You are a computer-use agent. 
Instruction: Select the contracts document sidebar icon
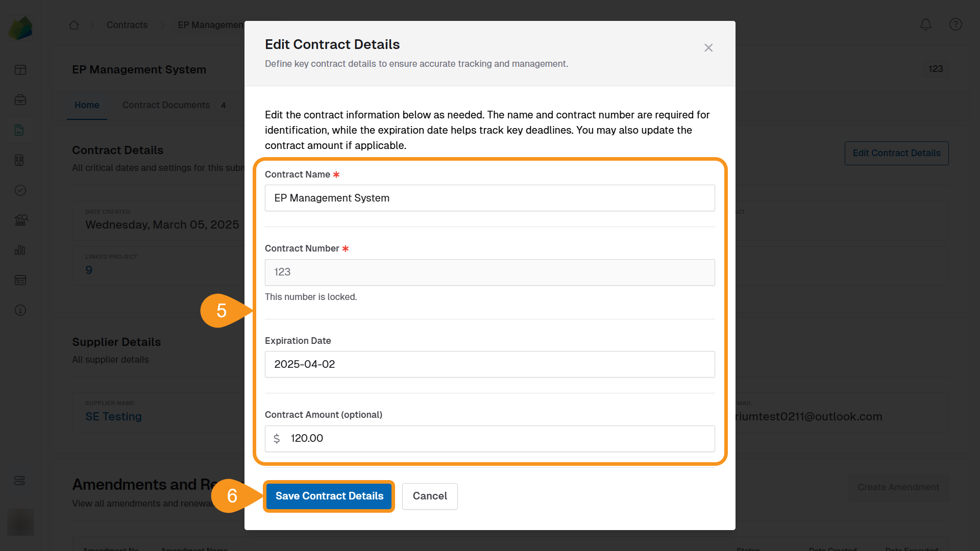pos(20,130)
